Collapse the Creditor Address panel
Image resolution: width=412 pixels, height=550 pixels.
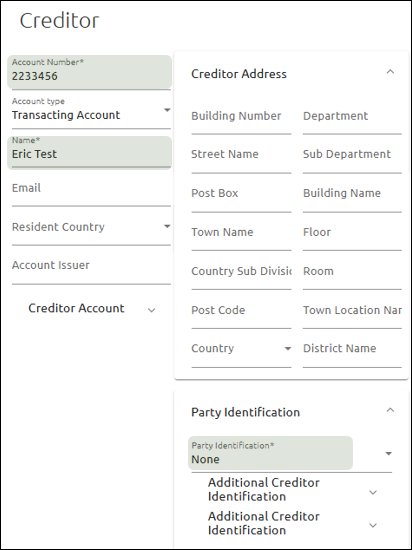point(390,72)
